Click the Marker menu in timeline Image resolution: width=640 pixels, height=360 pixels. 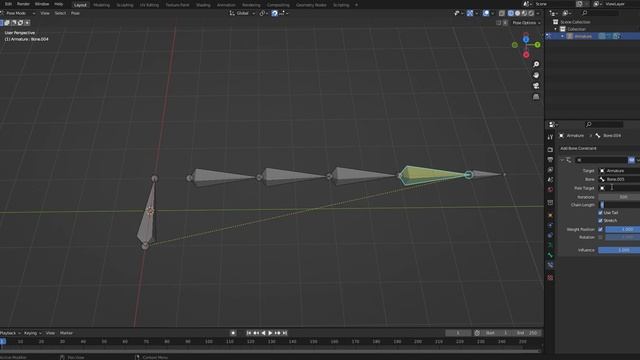66,333
